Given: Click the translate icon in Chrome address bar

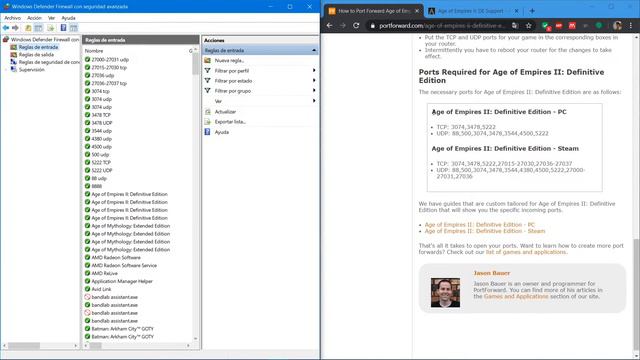Looking at the screenshot, I should coord(515,25).
